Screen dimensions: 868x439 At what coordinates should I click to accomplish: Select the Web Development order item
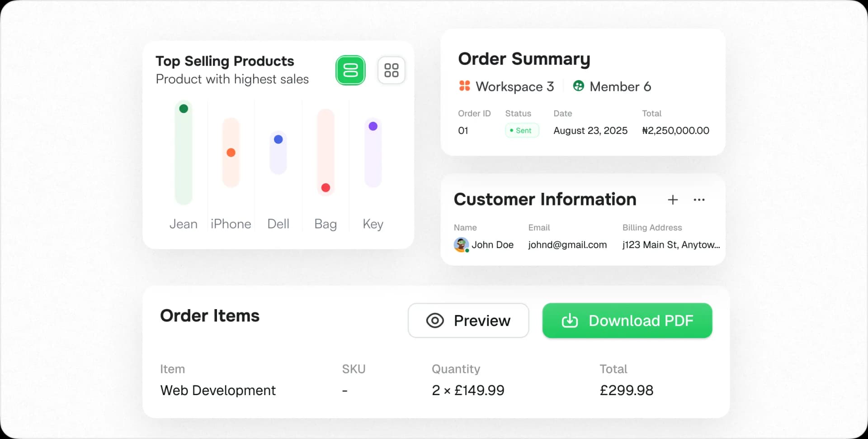pyautogui.click(x=218, y=390)
